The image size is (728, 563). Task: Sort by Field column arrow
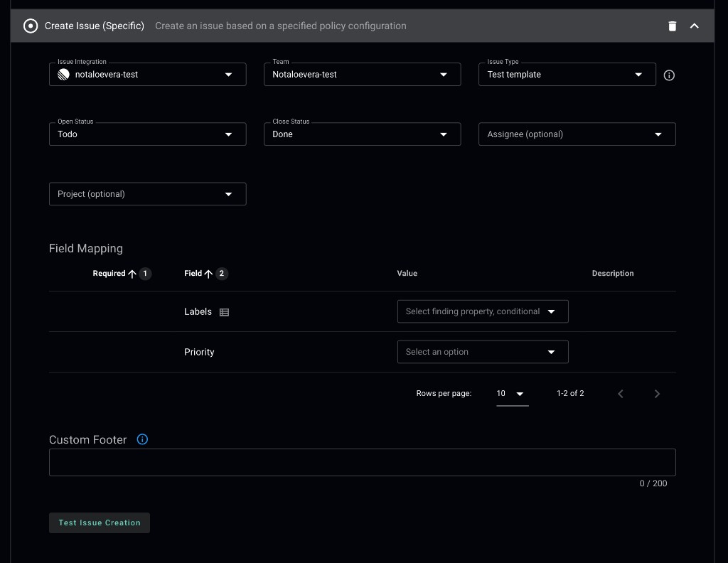click(208, 274)
